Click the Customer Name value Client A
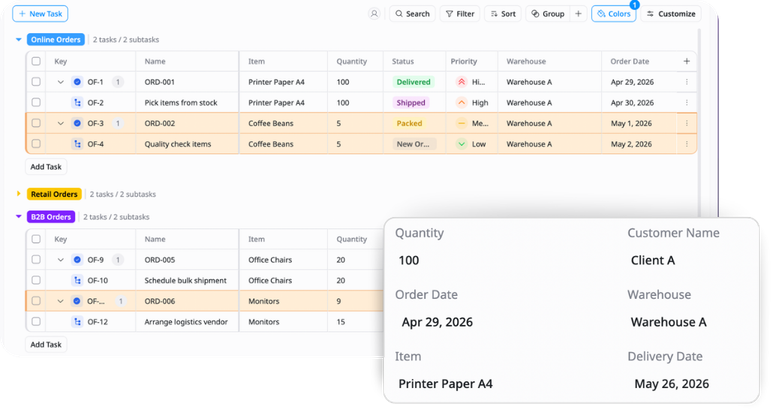 tap(653, 260)
